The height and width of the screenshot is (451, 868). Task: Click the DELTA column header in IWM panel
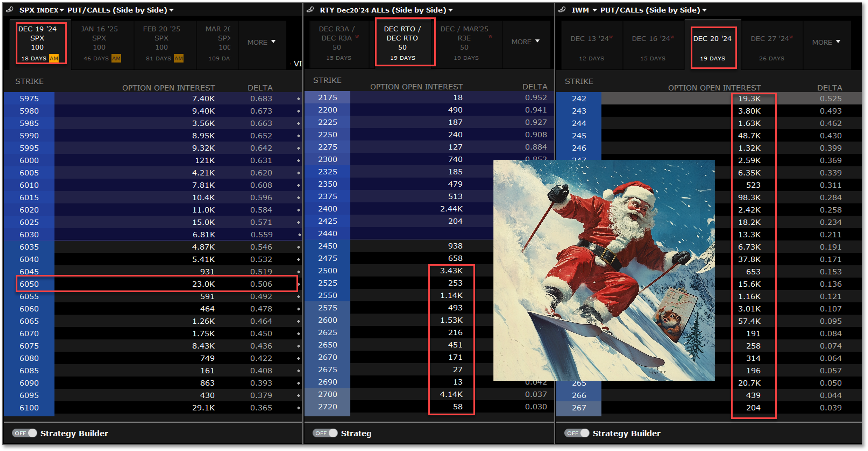pos(829,88)
